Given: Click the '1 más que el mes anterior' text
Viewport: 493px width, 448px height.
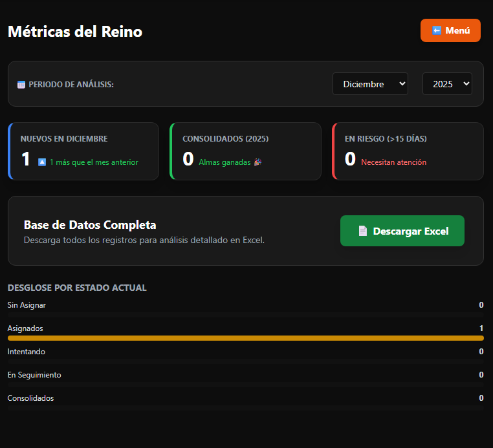Looking at the screenshot, I should click(x=94, y=162).
